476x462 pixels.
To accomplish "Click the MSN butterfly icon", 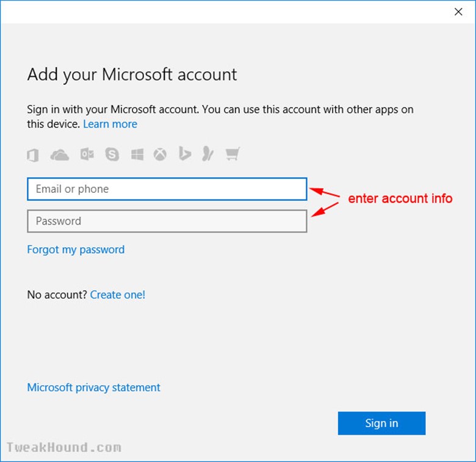I will [208, 153].
